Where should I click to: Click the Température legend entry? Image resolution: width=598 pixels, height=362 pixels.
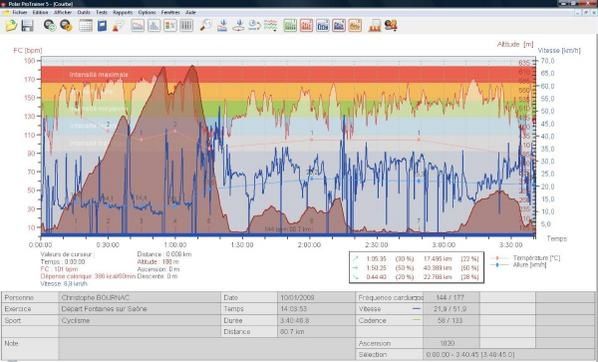(x=527, y=258)
